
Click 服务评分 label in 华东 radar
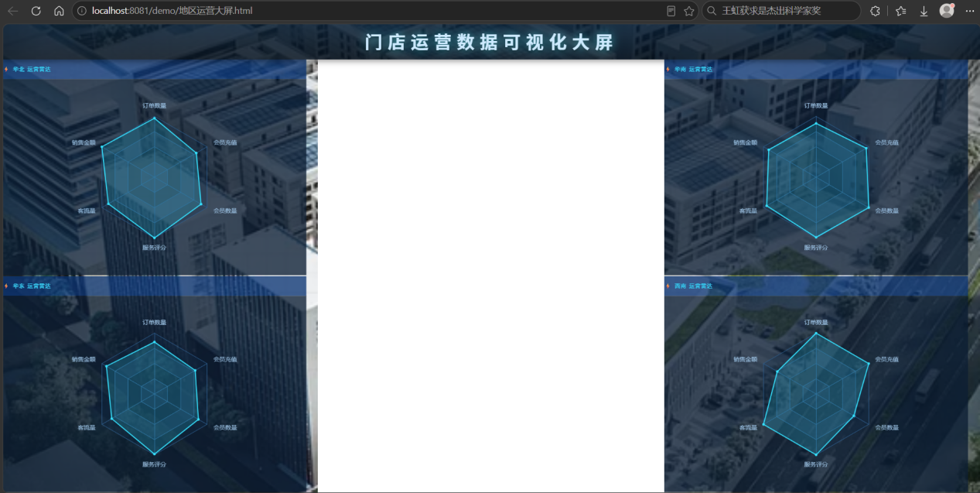(154, 464)
